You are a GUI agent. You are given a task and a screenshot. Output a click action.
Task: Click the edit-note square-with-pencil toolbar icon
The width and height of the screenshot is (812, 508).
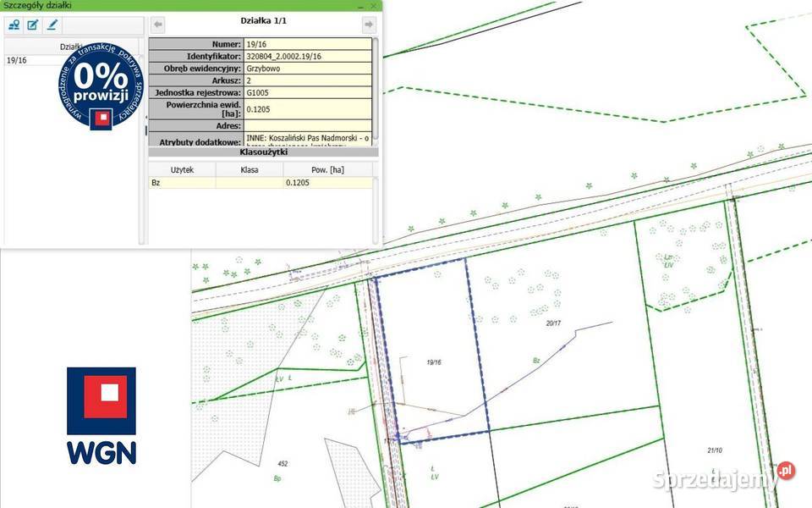point(33,25)
